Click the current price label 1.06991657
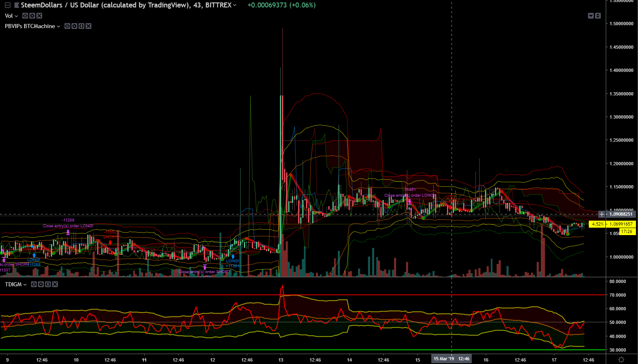This screenshot has width=638, height=364. click(x=621, y=224)
